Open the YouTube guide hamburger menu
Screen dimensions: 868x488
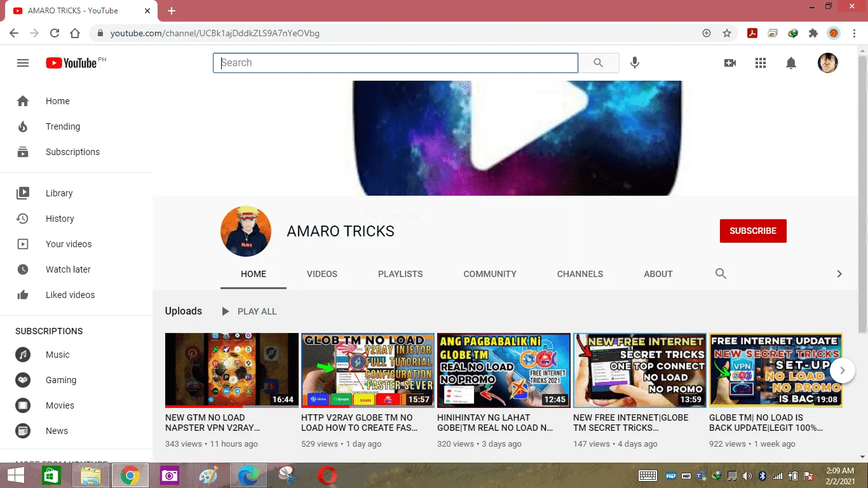coord(23,63)
